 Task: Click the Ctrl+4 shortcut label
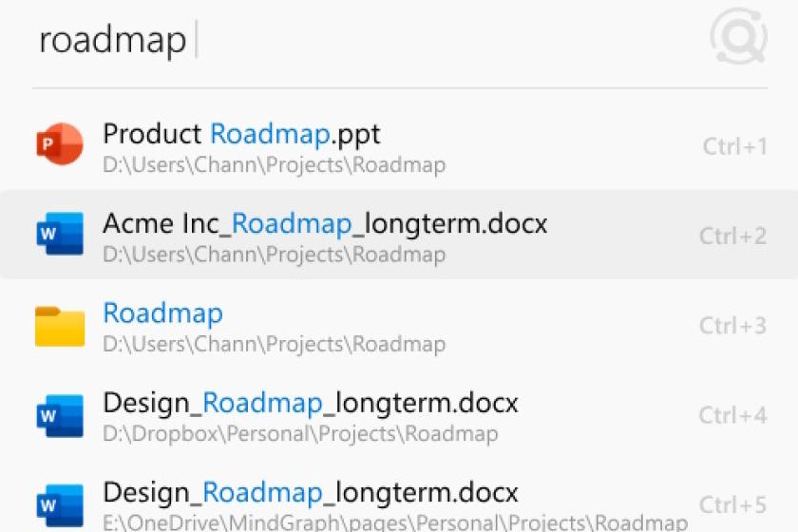coord(732,415)
